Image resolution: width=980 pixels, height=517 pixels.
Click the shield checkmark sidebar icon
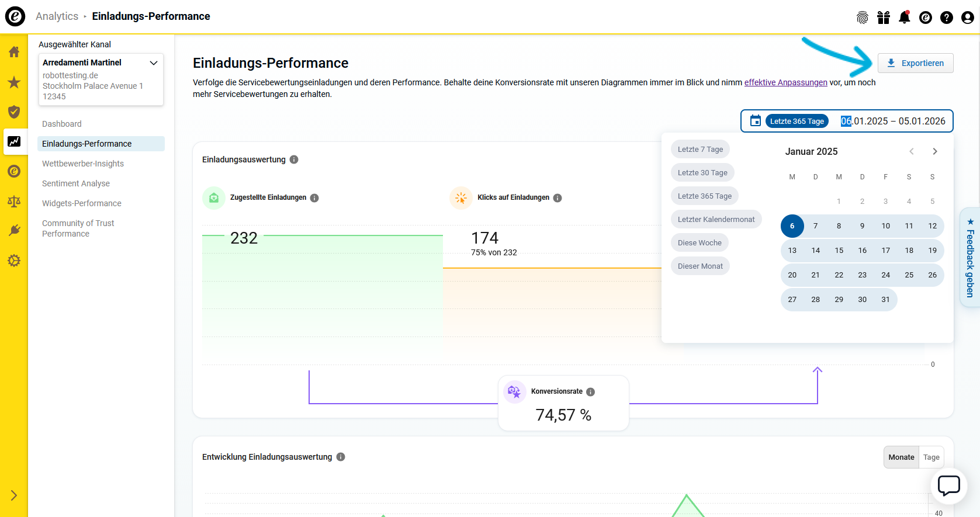14,112
